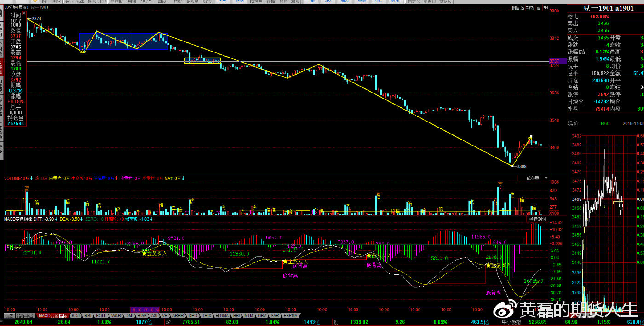Click the 创 index value 1339.02
Screen dimensions: 644x326
click(x=360, y=322)
